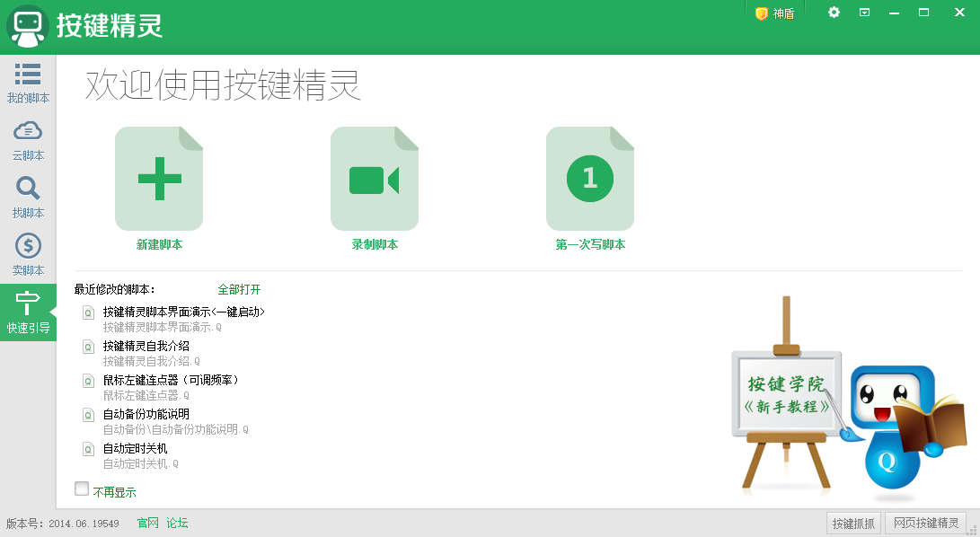The height and width of the screenshot is (537, 980).
Task: Click the Q icon beside 自动备份功能说明
Action: pos(88,415)
